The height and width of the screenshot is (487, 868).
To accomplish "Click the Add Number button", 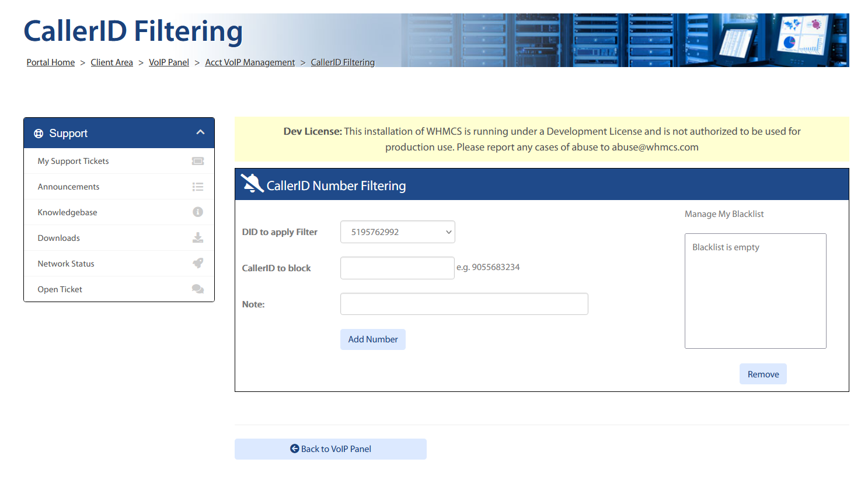I will (373, 339).
